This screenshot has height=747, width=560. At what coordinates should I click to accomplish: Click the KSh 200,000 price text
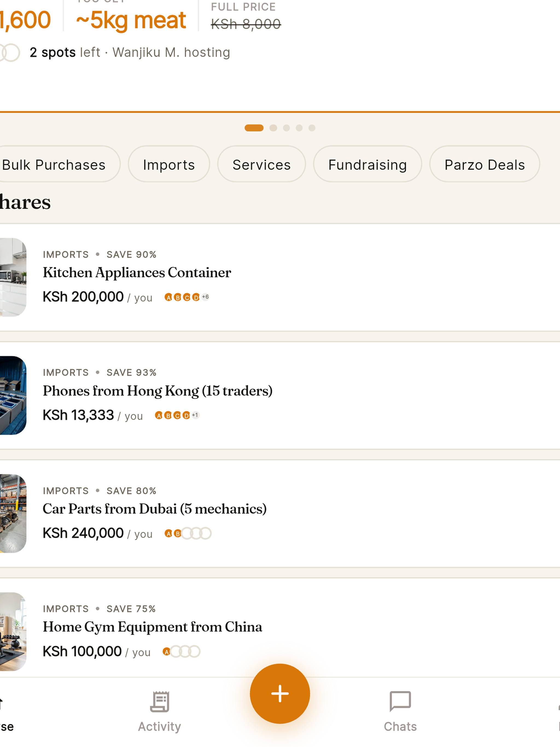[x=83, y=297]
